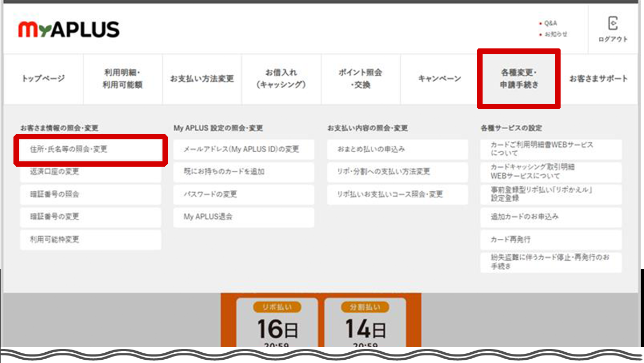
Task: Click カード再発行 button
Action: (550, 239)
